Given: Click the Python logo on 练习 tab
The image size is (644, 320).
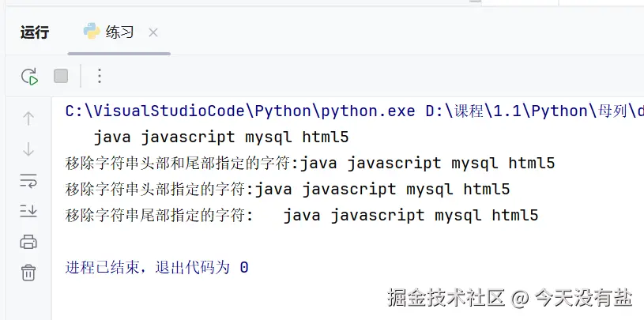Looking at the screenshot, I should 92,32.
